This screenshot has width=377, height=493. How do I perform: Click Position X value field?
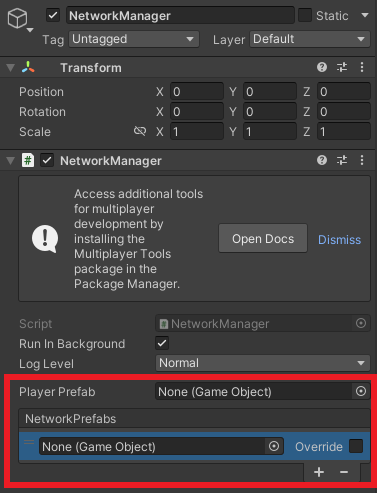click(x=197, y=91)
